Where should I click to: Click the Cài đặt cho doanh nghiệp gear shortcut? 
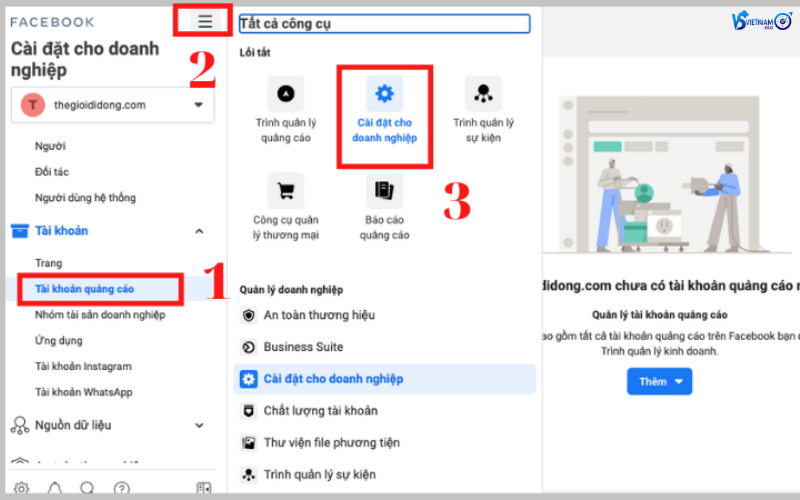click(x=384, y=94)
